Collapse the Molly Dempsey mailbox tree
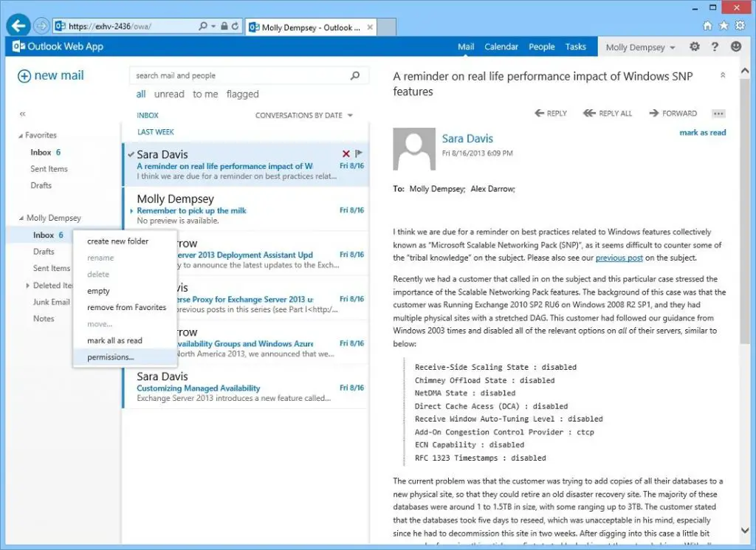This screenshot has height=550, width=756. pyautogui.click(x=21, y=219)
